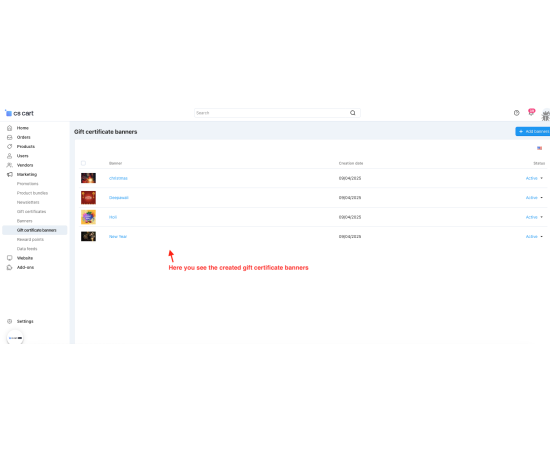Click the Products tag icon
This screenshot has width=550, height=450.
(x=9, y=147)
